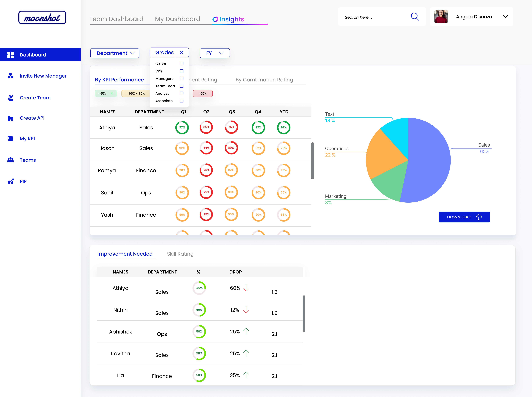Viewport: 532px width, 397px height.
Task: Click the search magnifier icon
Action: point(415,17)
